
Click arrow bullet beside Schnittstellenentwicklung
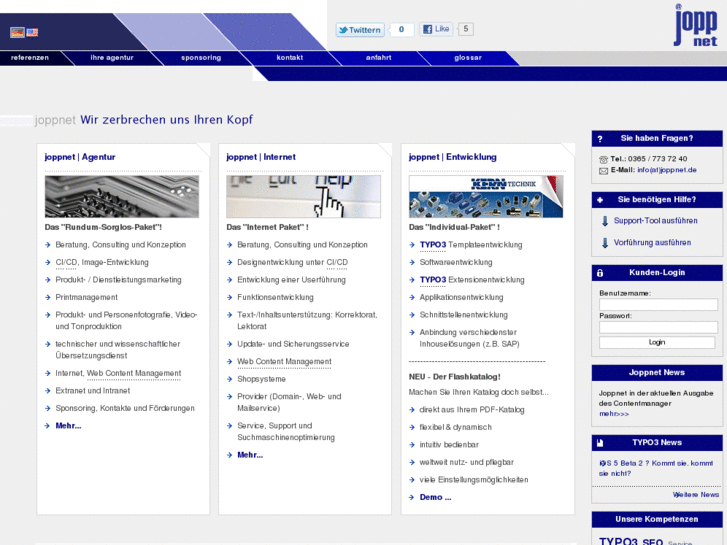[x=412, y=315]
